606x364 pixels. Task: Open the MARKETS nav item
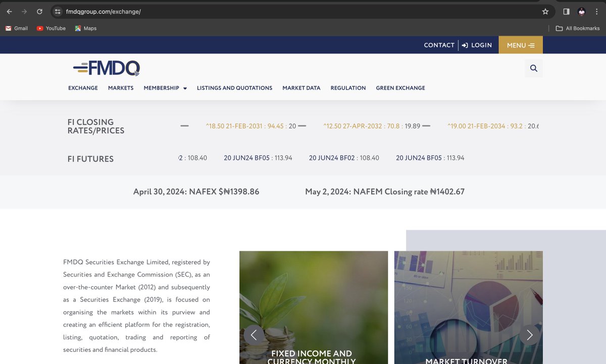[121, 88]
